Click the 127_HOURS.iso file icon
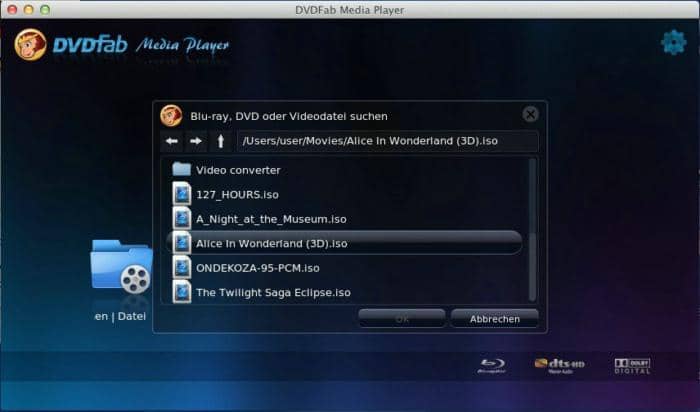The image size is (700, 412). 182,194
